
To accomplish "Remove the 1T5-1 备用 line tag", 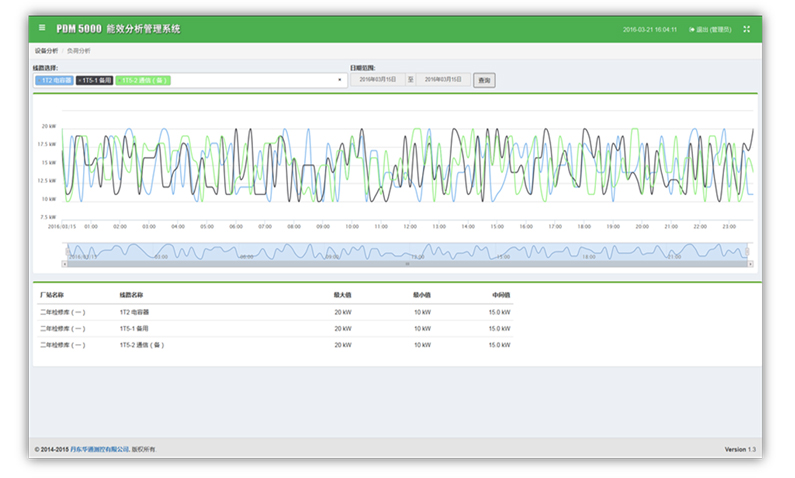I will click(x=80, y=79).
